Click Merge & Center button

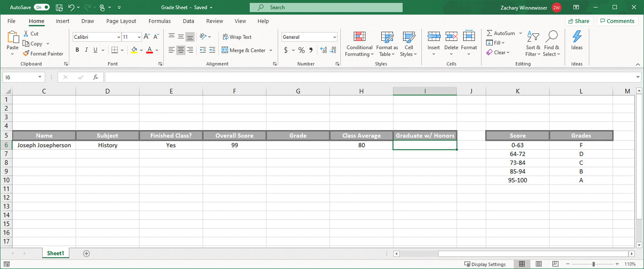(244, 50)
